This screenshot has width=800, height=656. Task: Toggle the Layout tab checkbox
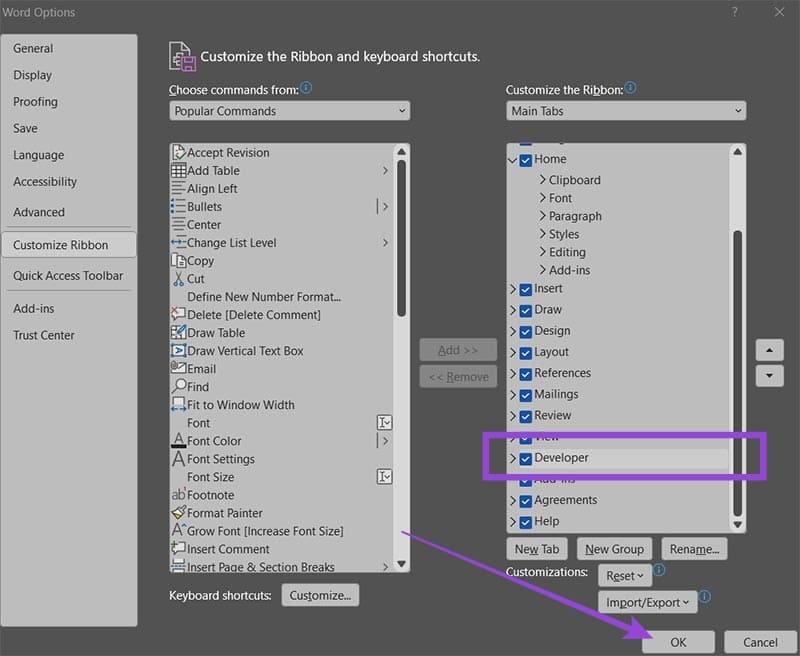526,353
